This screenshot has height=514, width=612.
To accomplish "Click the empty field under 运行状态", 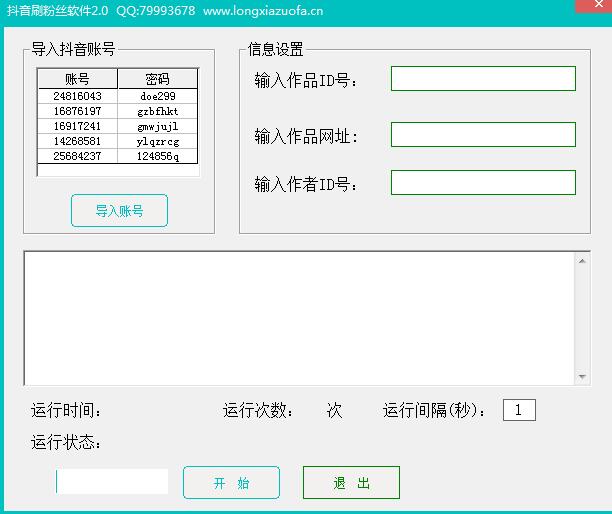I will pyautogui.click(x=112, y=482).
